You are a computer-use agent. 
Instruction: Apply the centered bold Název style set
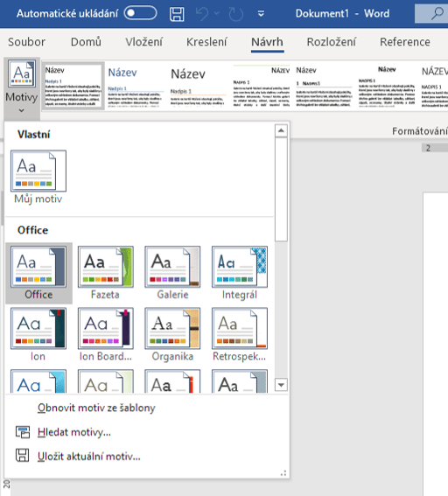pyautogui.click(x=387, y=86)
